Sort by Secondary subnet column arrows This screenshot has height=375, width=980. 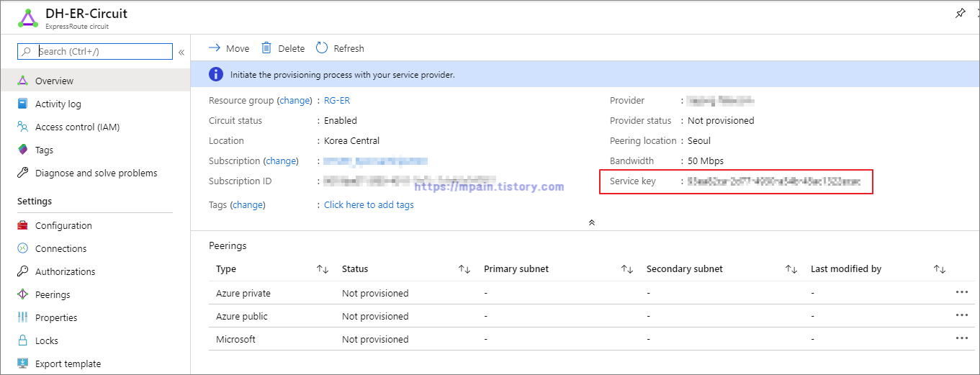pyautogui.click(x=791, y=269)
